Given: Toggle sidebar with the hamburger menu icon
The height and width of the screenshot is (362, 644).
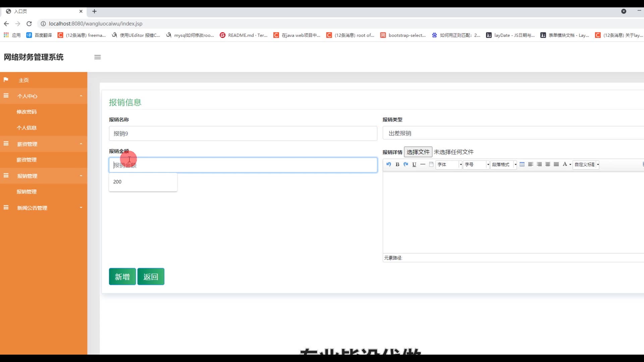Looking at the screenshot, I should (98, 57).
